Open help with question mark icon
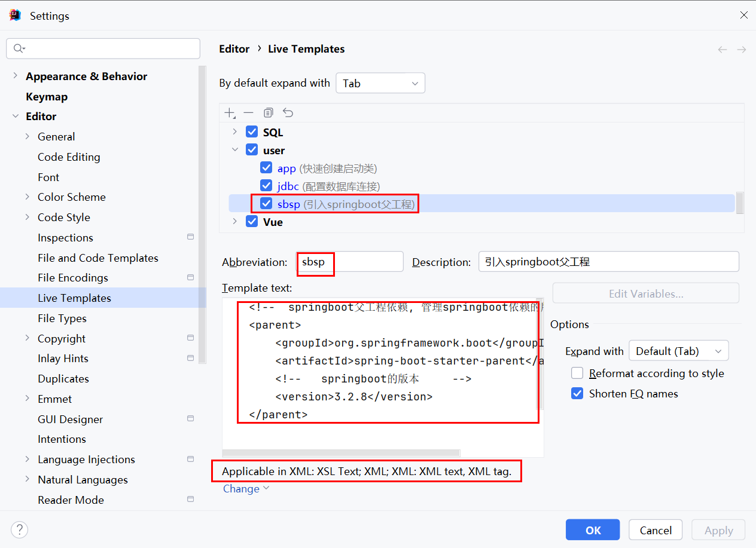 coord(20,529)
